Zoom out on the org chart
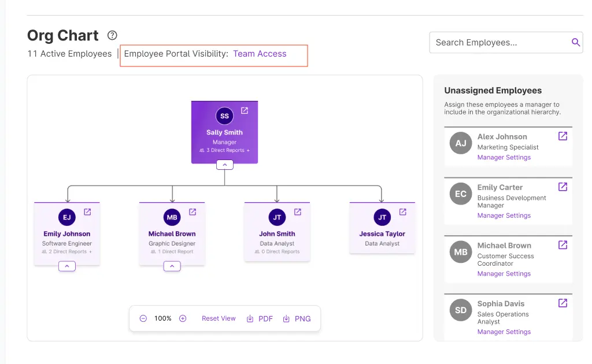 pyautogui.click(x=142, y=318)
